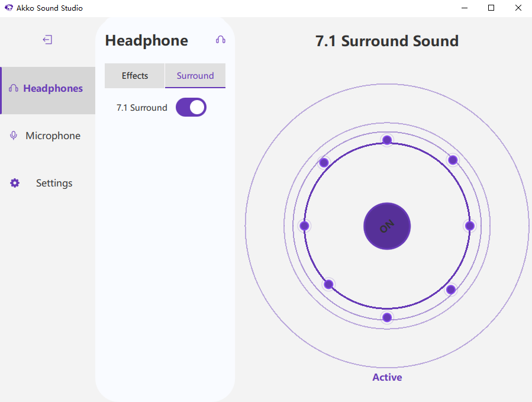Open the Microphone section
This screenshot has height=402, width=532.
click(x=53, y=135)
